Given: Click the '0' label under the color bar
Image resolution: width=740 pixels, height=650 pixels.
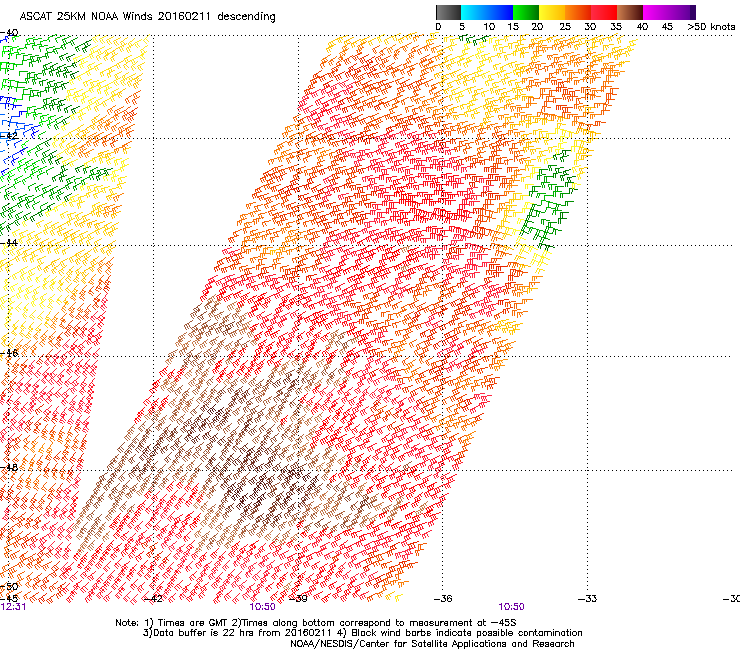Looking at the screenshot, I should click(x=438, y=27).
